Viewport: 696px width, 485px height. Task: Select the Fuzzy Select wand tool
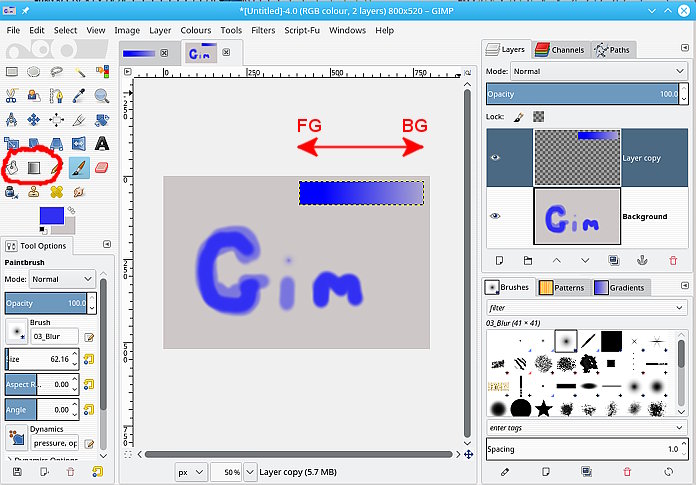point(79,71)
